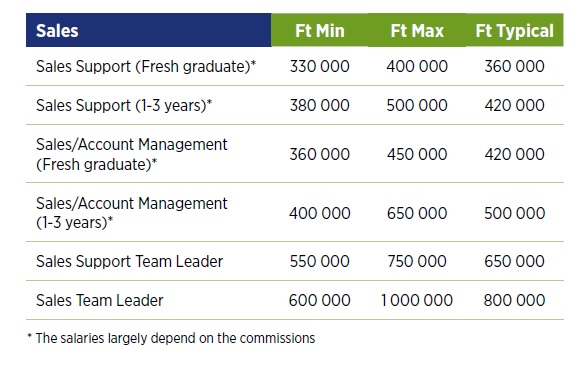Click Sales Support Team Leader row label
The image size is (576, 379).
coord(129,261)
